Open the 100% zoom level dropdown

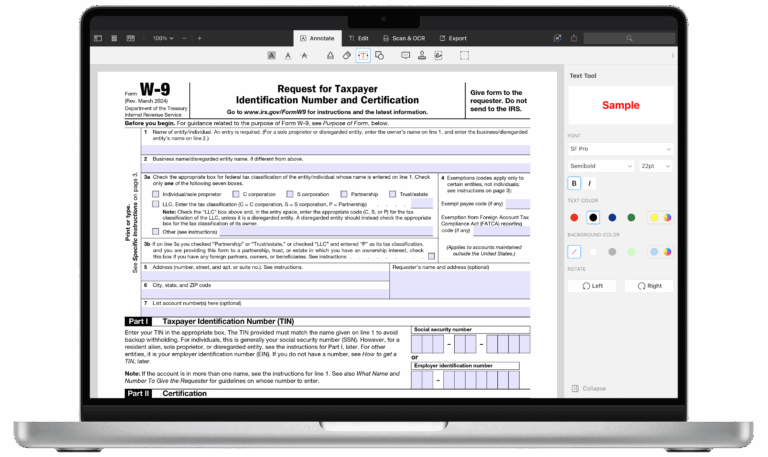(x=163, y=38)
